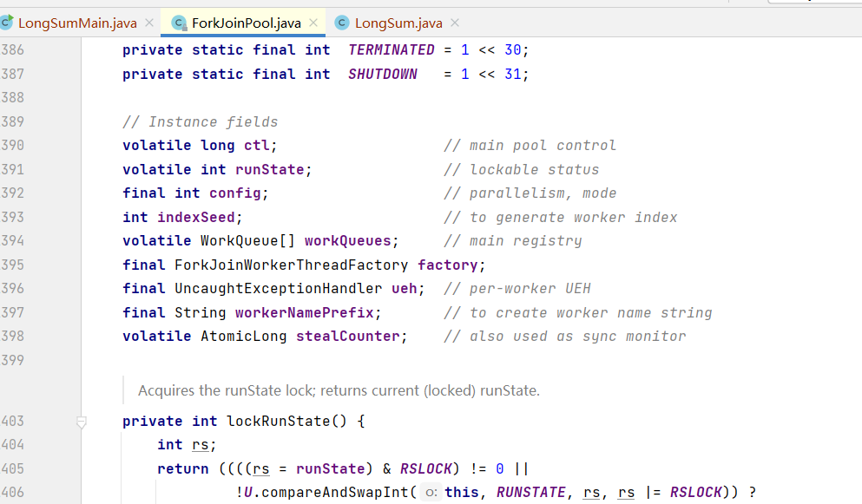Click the UncaughtExceptionHandler type name
862x504 pixels.
[278, 289]
